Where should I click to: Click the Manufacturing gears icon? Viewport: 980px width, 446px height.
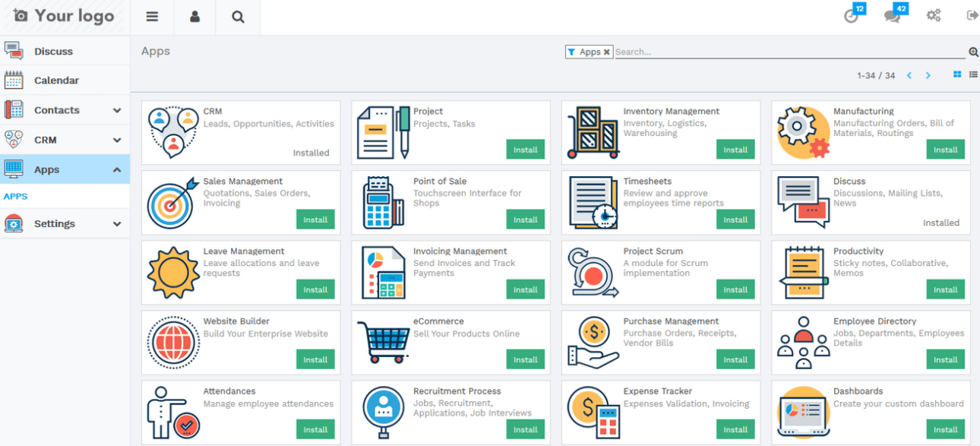pyautogui.click(x=804, y=132)
